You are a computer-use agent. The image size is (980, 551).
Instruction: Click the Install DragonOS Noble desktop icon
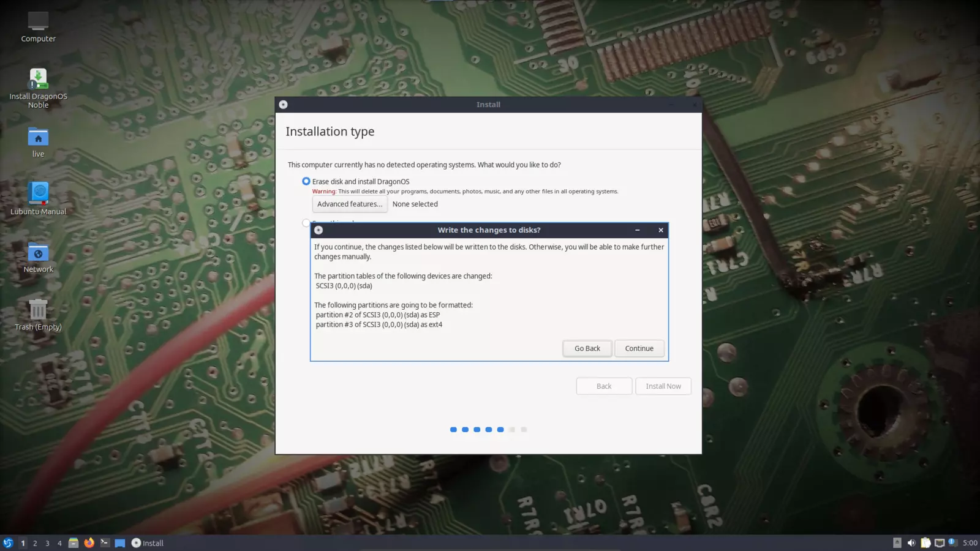(38, 88)
